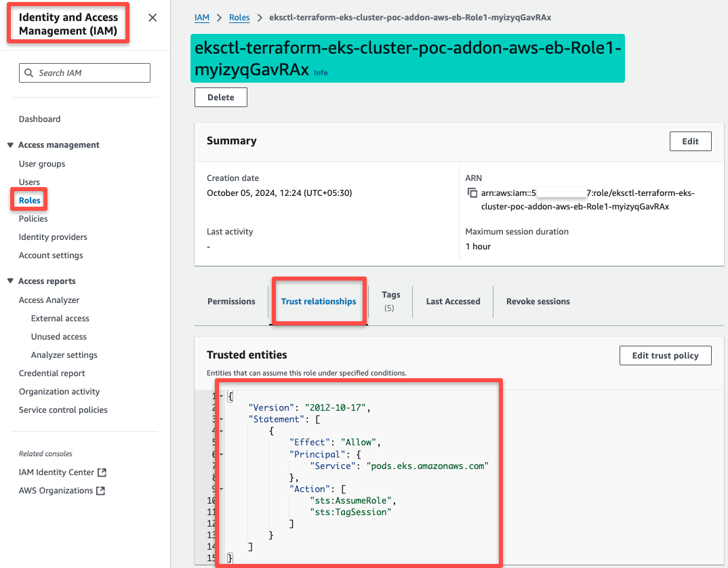Screen dimensions: 728x568
Task: Click Edit in the Summary section
Action: (690, 141)
